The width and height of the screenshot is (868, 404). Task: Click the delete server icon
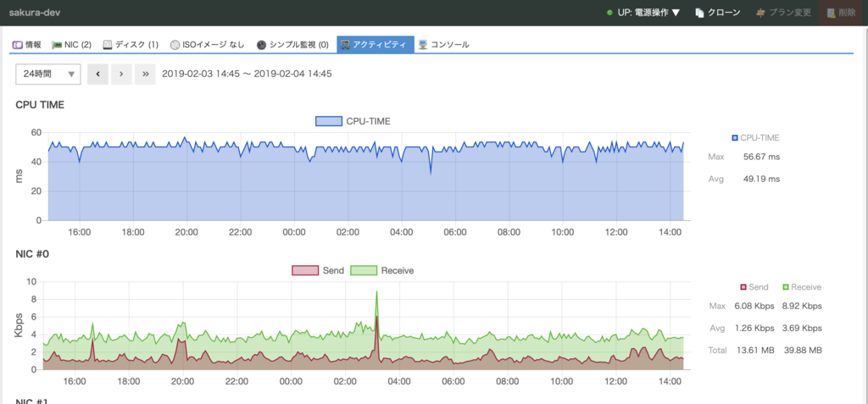tap(831, 12)
